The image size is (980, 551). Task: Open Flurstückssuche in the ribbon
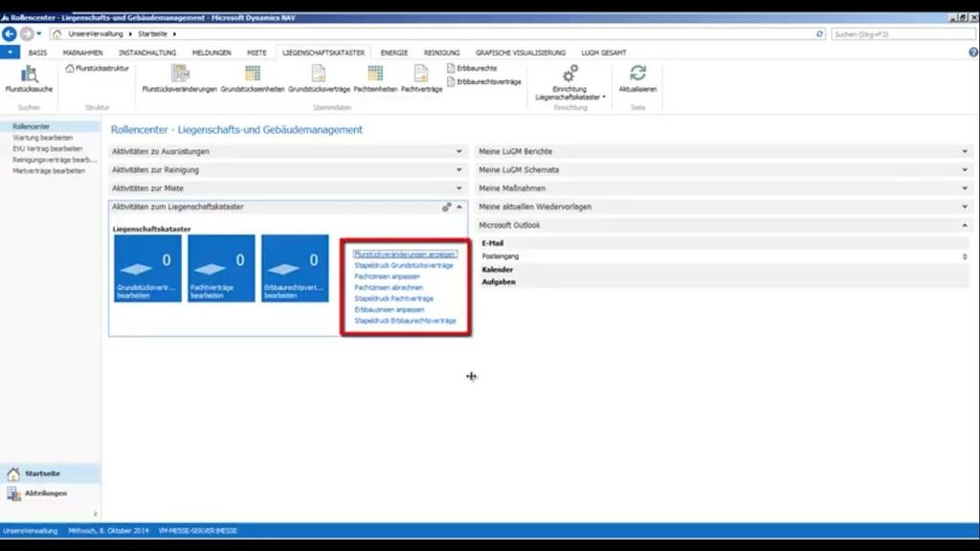[x=29, y=76]
